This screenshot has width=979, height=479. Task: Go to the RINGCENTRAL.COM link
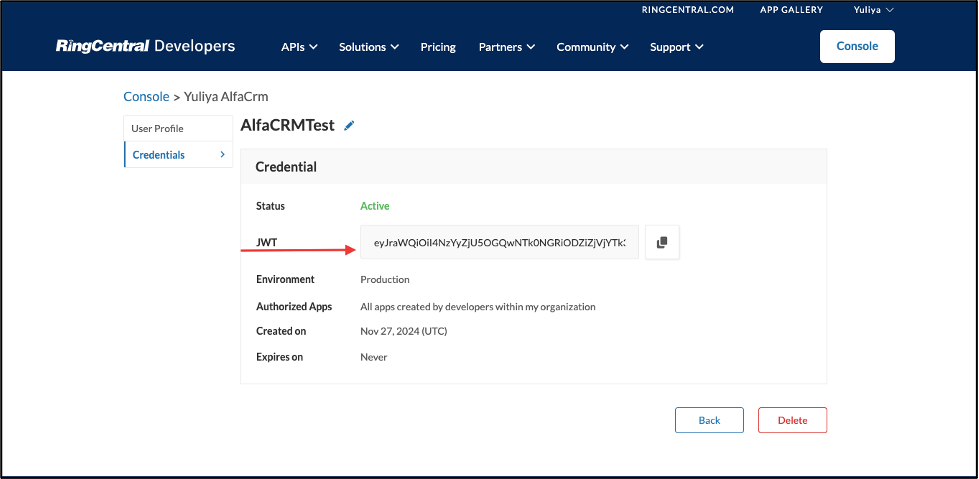687,9
